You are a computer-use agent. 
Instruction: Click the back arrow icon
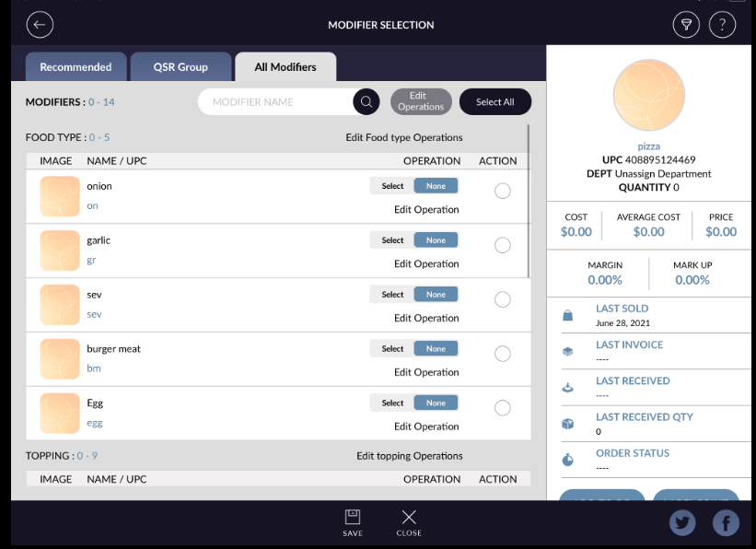[x=40, y=25]
